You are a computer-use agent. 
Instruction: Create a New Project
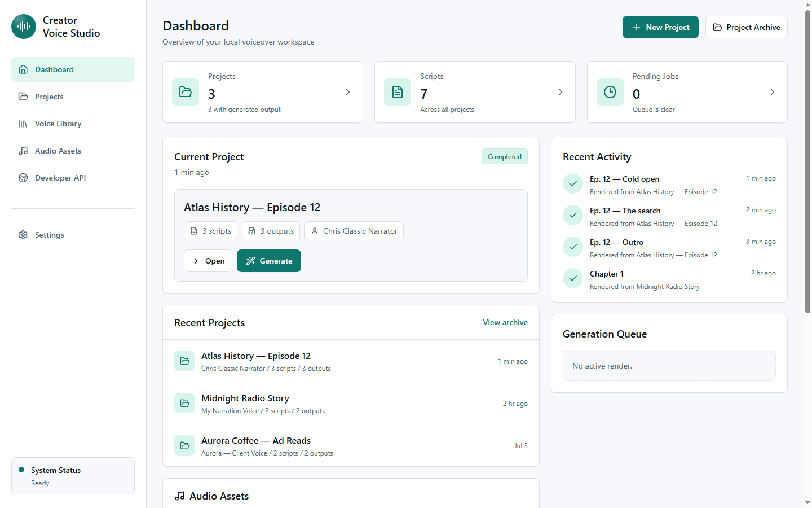pos(660,27)
